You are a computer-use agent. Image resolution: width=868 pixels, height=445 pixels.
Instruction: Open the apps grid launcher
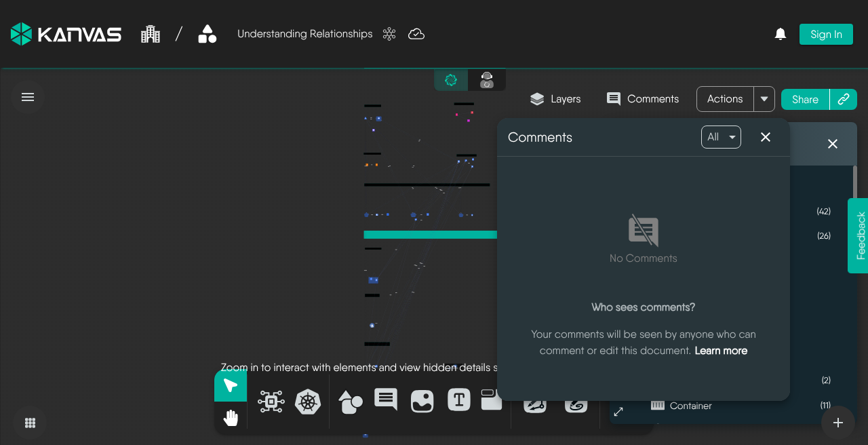[x=30, y=423]
